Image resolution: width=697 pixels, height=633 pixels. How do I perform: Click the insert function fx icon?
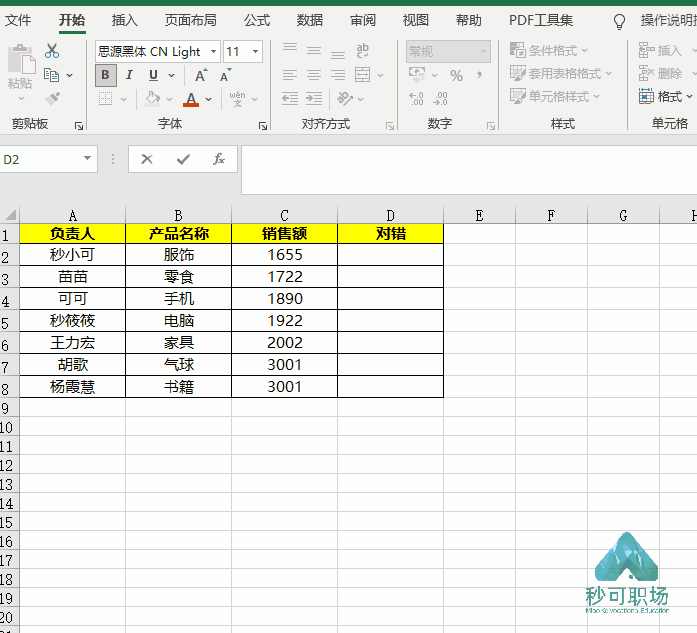pyautogui.click(x=219, y=159)
